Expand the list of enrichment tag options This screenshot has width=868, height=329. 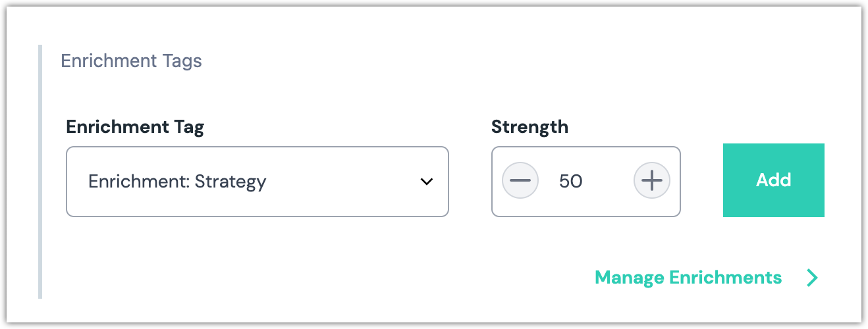point(257,182)
